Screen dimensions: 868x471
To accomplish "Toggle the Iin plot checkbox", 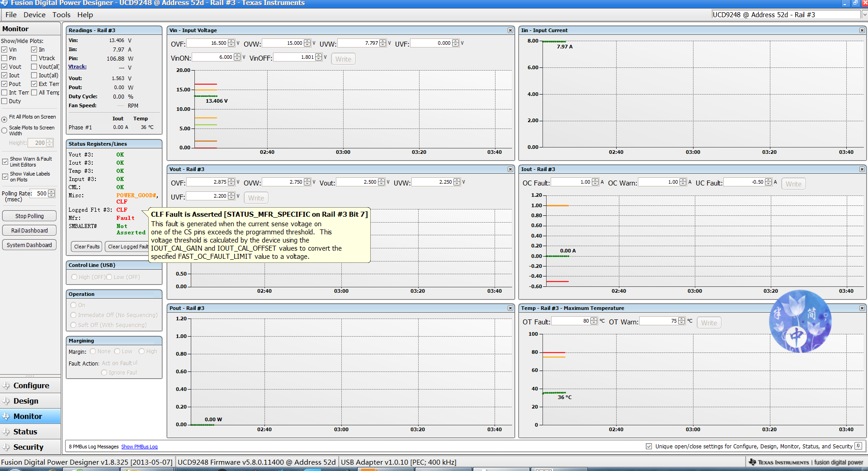I will pyautogui.click(x=34, y=50).
